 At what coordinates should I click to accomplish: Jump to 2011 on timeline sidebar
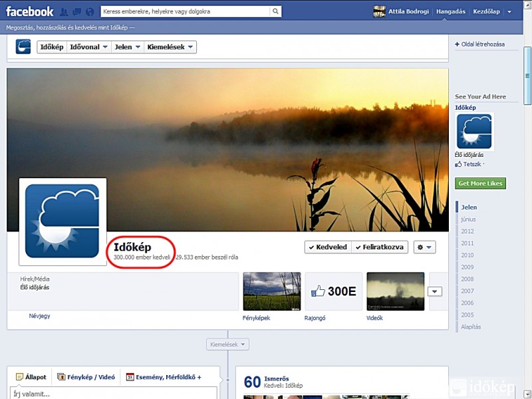467,243
